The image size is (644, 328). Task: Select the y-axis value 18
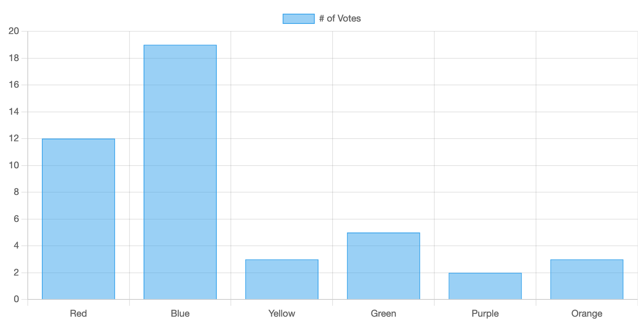(x=14, y=58)
